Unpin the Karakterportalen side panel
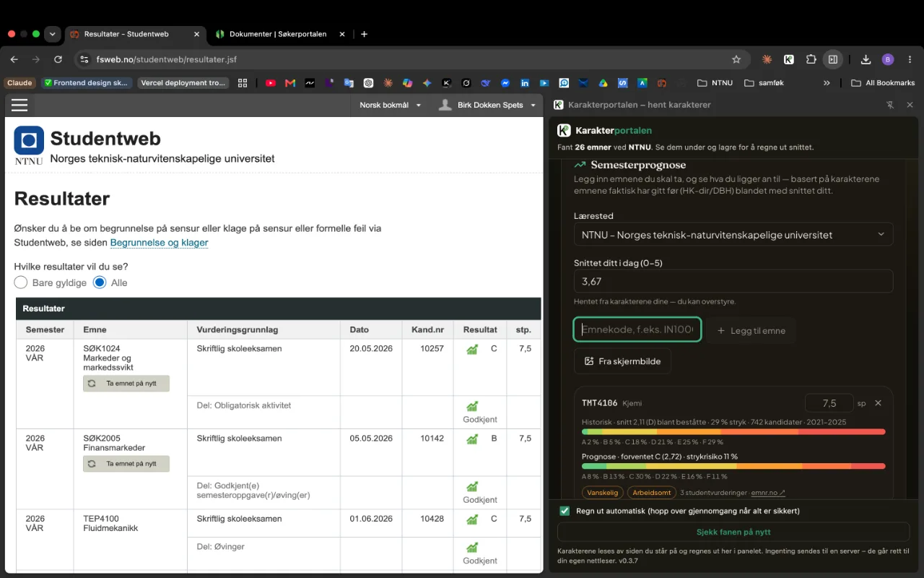This screenshot has height=578, width=924. click(x=890, y=105)
